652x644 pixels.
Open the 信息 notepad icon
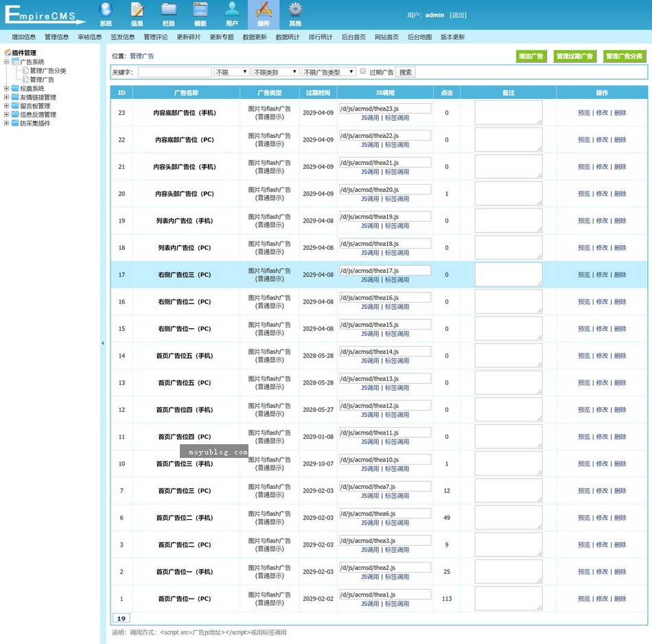coord(137,10)
